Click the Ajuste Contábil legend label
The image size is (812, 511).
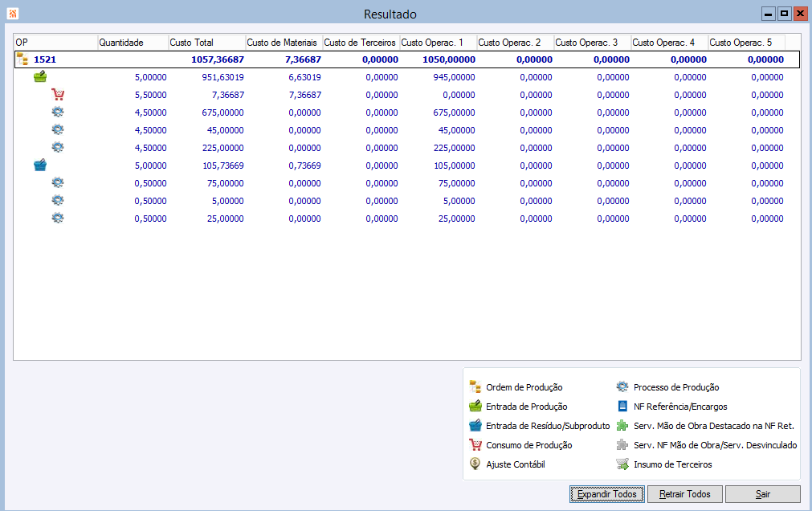pyautogui.click(x=516, y=464)
